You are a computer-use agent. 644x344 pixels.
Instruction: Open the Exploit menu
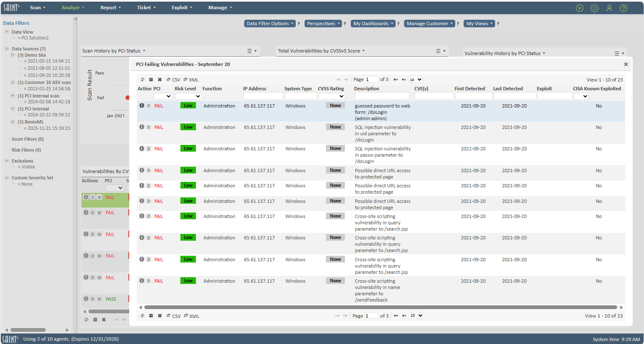coord(180,7)
